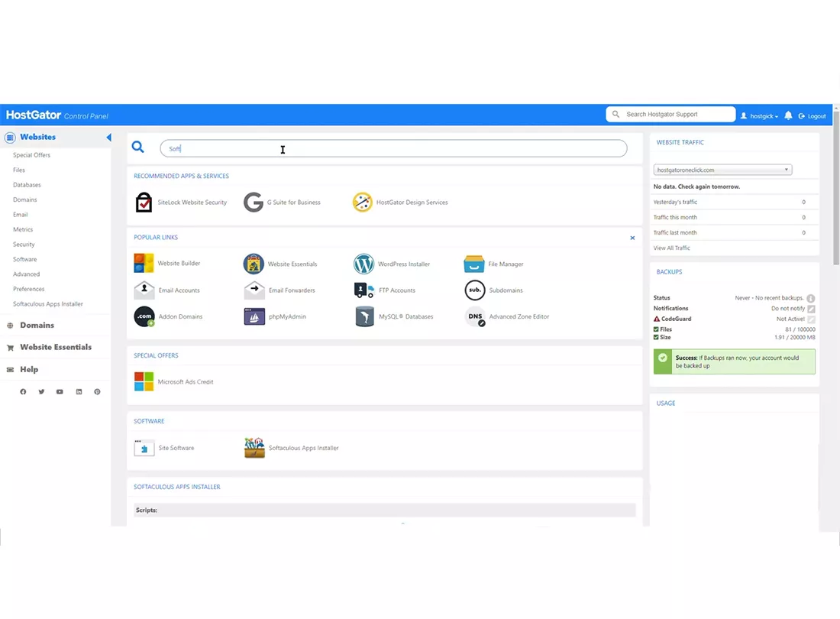Open the Websites sidebar heading
Screen dimensions: 840x619
(37, 138)
